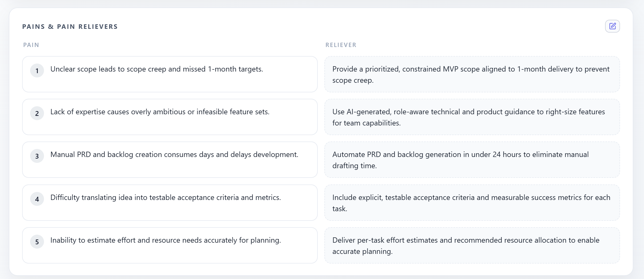
Task: Click the PAIN column header
Action: 31,45
